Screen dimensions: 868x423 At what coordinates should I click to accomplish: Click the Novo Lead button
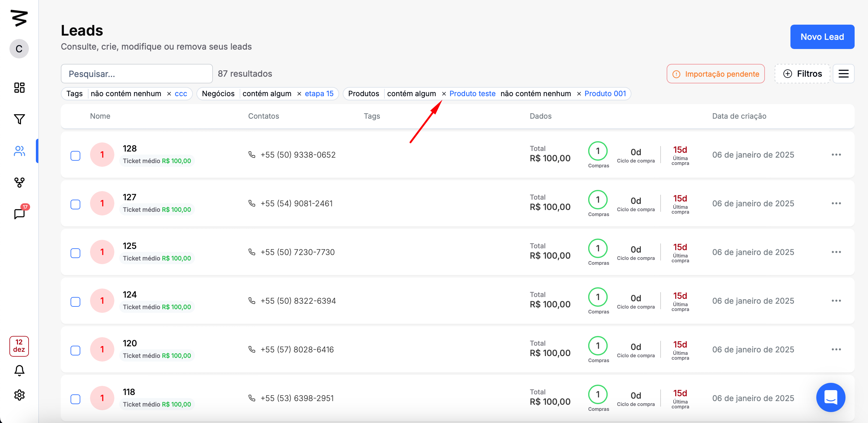pyautogui.click(x=821, y=37)
